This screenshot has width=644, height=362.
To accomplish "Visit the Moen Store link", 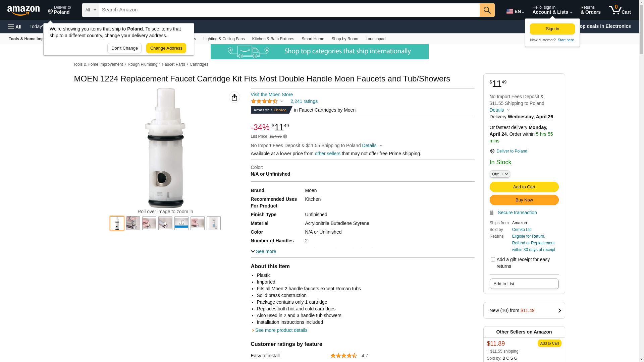I will (272, 95).
